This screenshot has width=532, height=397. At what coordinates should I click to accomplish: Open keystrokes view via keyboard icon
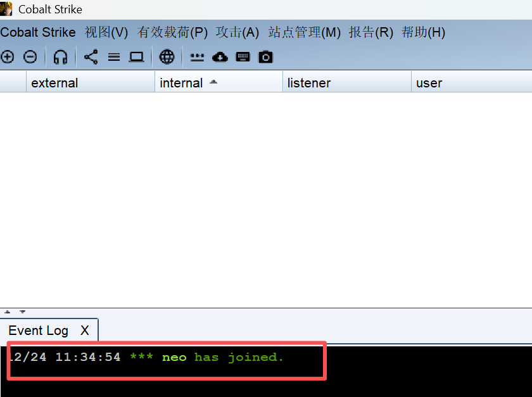point(243,57)
